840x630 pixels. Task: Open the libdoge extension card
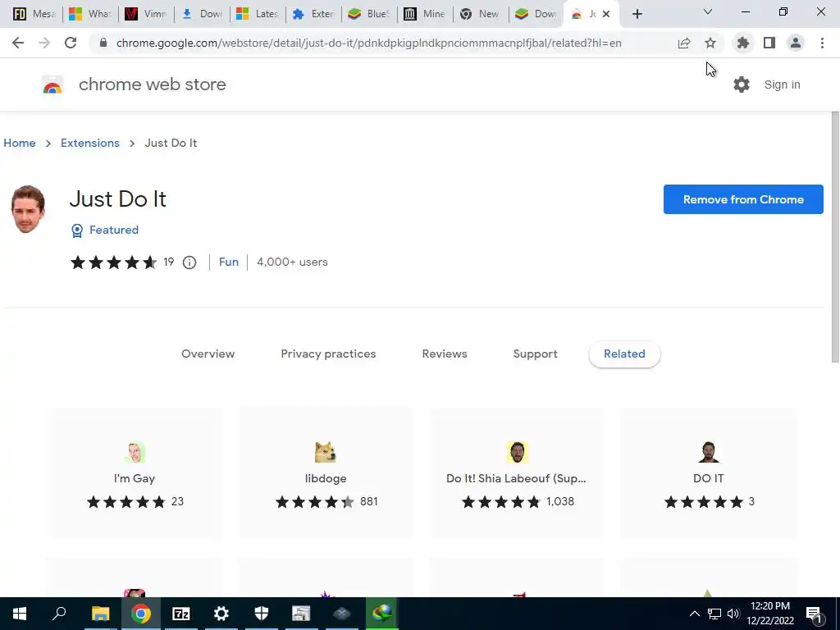326,472
